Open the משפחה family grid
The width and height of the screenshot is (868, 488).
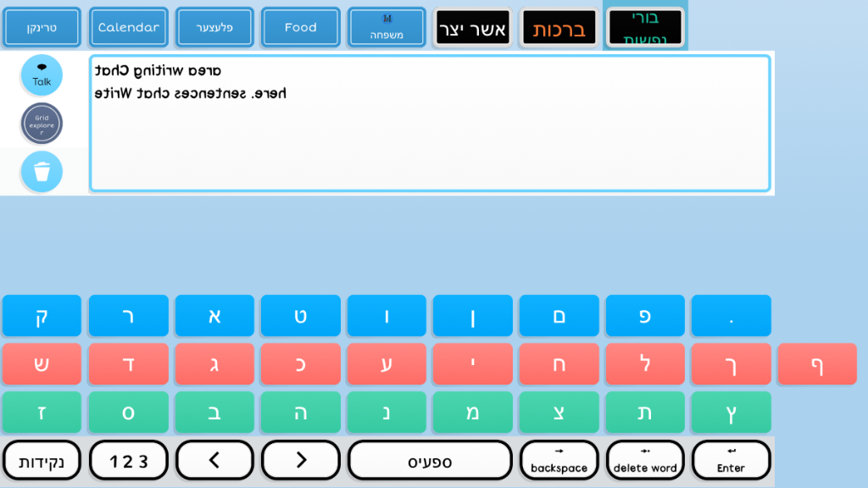point(387,27)
